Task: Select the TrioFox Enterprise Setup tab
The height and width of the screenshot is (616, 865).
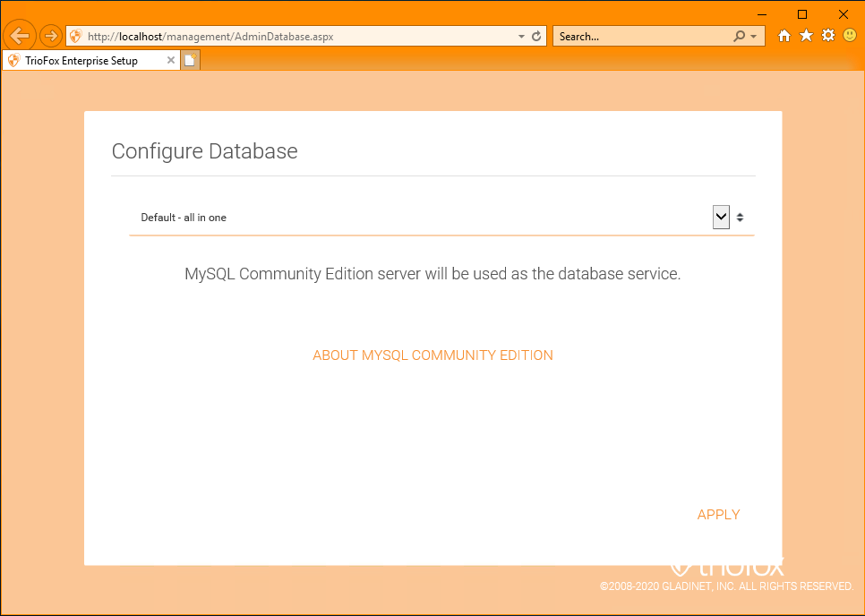Action: click(x=91, y=60)
